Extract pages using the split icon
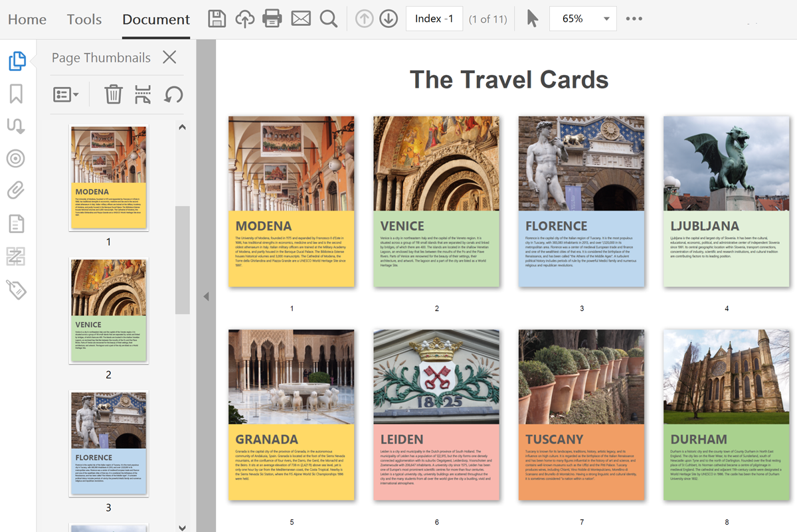This screenshot has width=797, height=532. point(142,94)
